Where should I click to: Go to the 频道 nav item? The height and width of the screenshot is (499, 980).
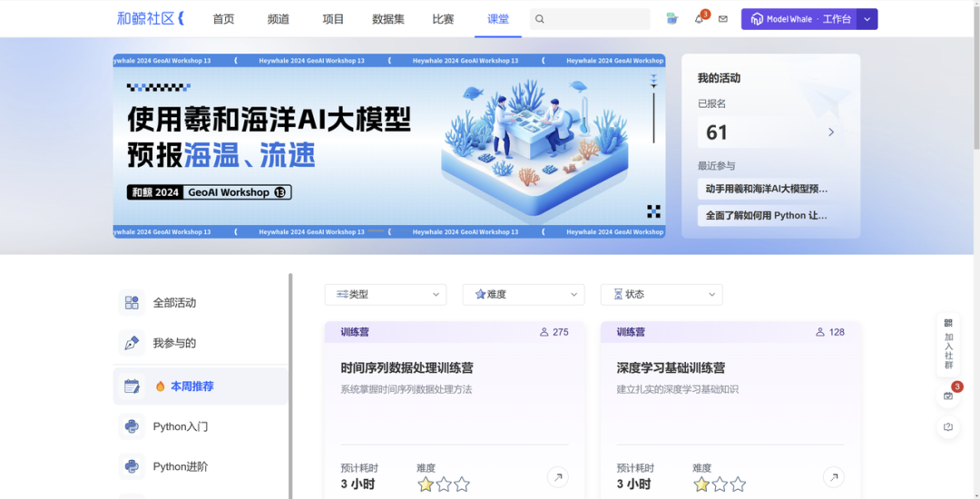279,19
